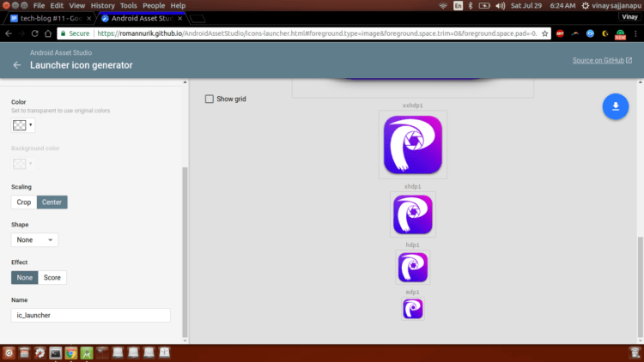Click the blue circular extension icon
This screenshot has height=362, width=644.
(590, 33)
